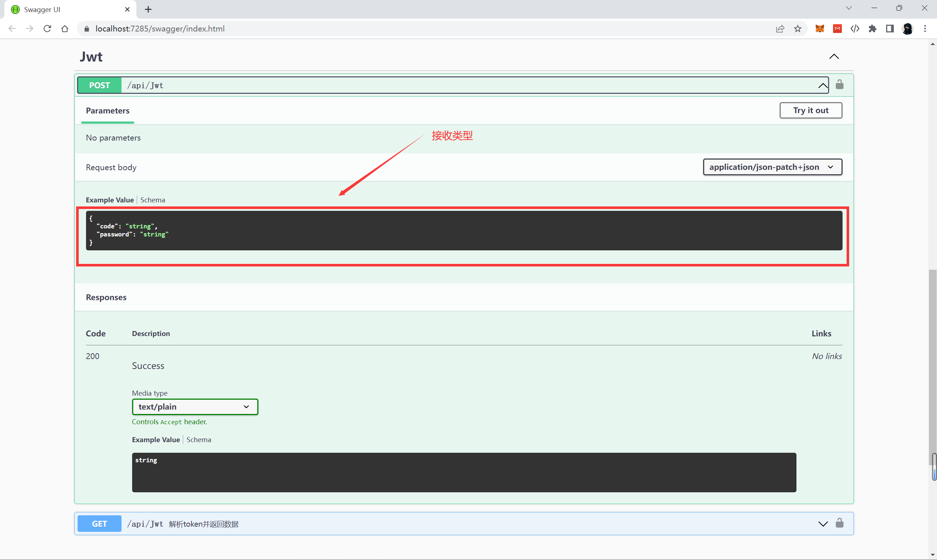The height and width of the screenshot is (560, 937).
Task: Collapse the Jwt section chevron
Action: (x=834, y=57)
